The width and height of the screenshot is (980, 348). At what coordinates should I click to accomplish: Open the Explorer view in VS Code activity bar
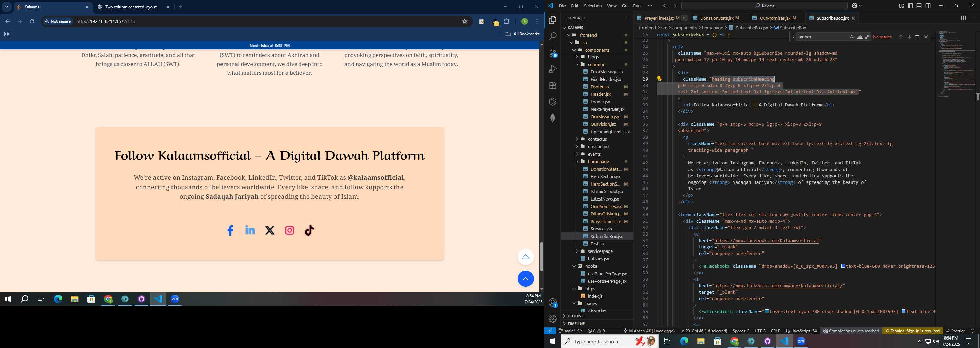(552, 20)
